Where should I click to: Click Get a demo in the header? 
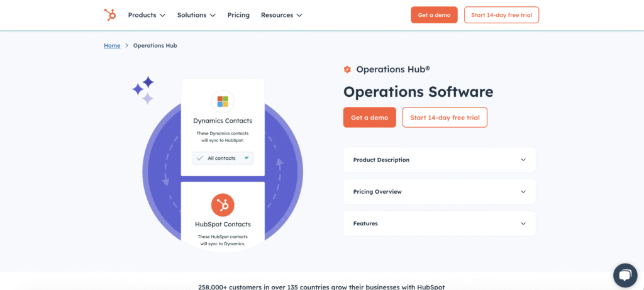434,15
